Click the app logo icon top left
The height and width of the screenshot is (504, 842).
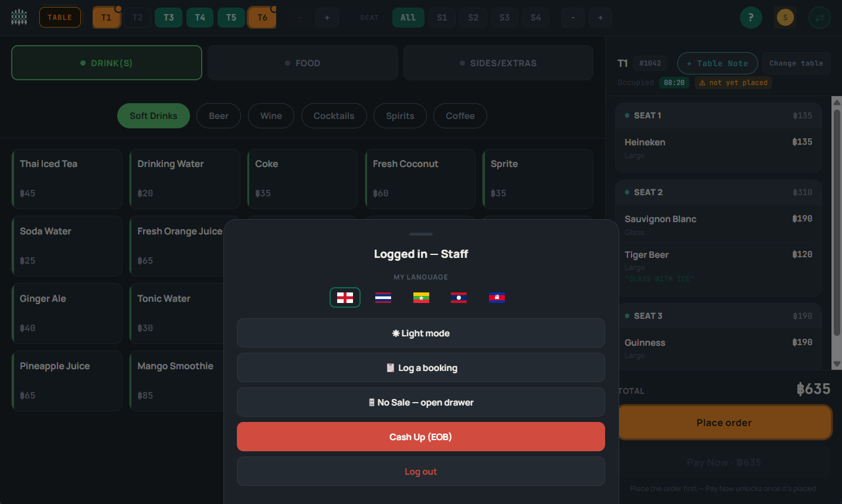pyautogui.click(x=19, y=18)
